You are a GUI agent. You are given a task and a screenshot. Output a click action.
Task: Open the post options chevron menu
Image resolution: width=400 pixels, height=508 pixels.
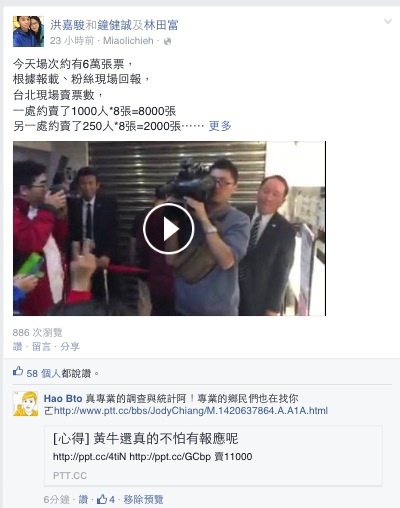coord(388,22)
